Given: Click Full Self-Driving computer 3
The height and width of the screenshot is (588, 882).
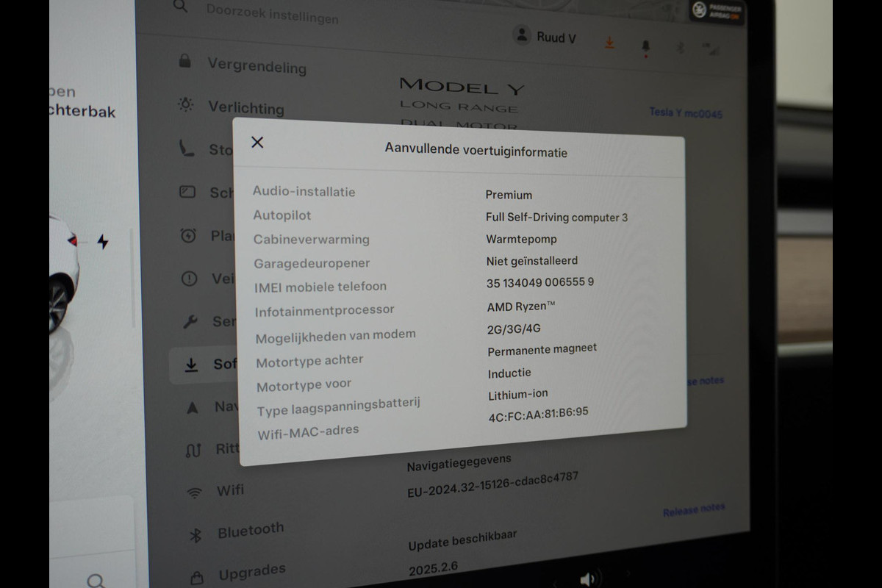Looking at the screenshot, I should (x=556, y=217).
